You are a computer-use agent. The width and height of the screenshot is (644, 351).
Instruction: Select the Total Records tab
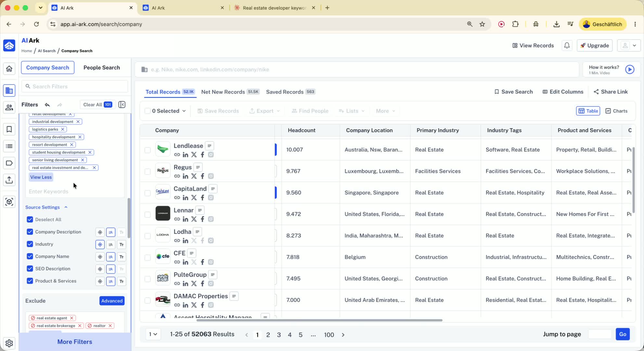170,92
